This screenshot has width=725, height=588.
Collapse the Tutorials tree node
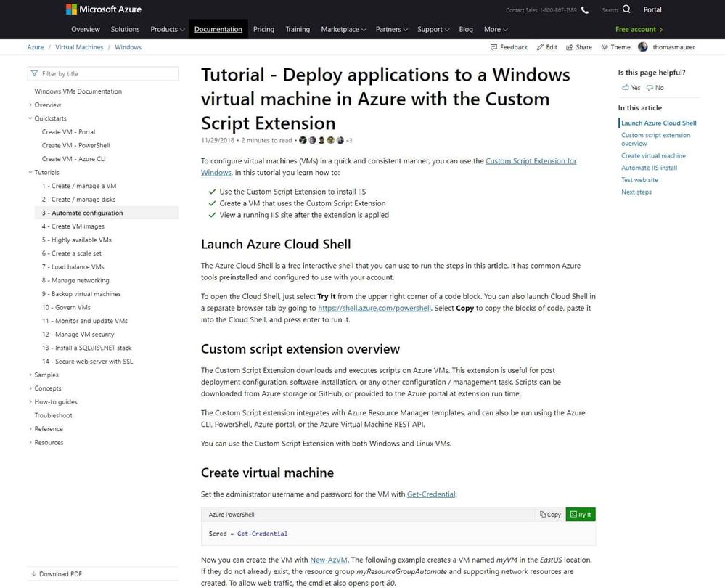tap(30, 172)
